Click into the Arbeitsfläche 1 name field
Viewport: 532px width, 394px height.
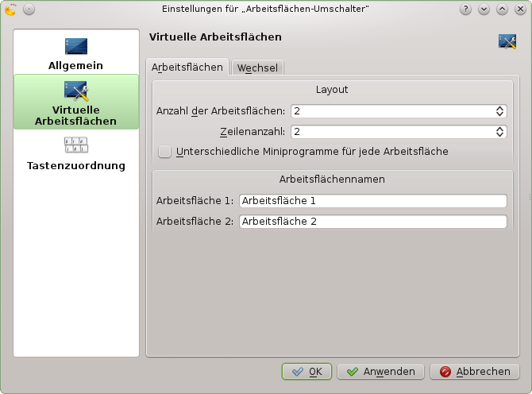pyautogui.click(x=372, y=201)
